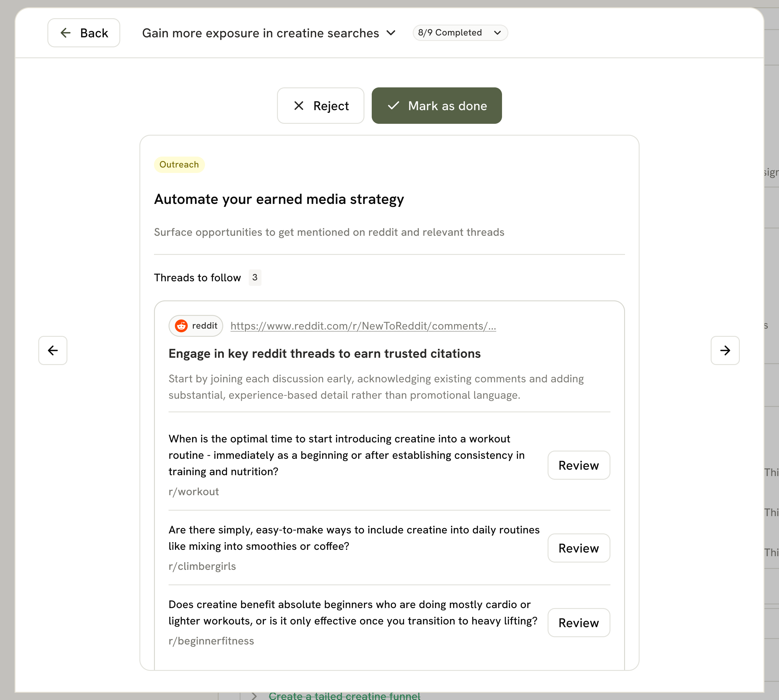Click the checkmark icon on Mark as done

point(393,106)
